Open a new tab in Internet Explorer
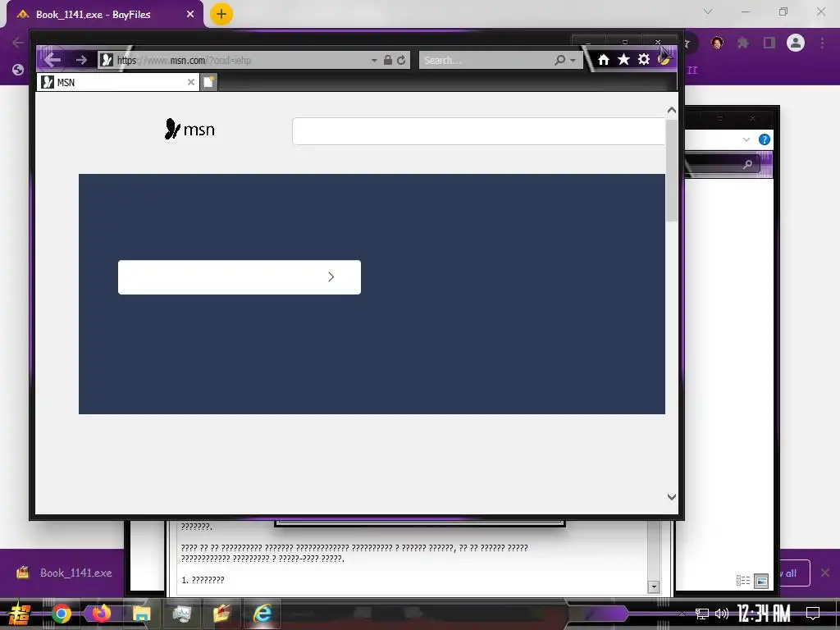 pyautogui.click(x=208, y=82)
